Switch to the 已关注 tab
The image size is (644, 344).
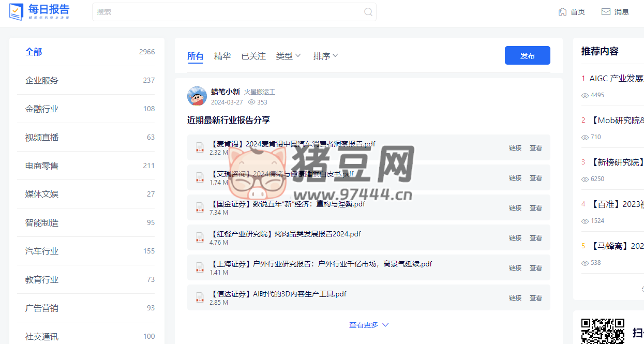[x=253, y=56]
